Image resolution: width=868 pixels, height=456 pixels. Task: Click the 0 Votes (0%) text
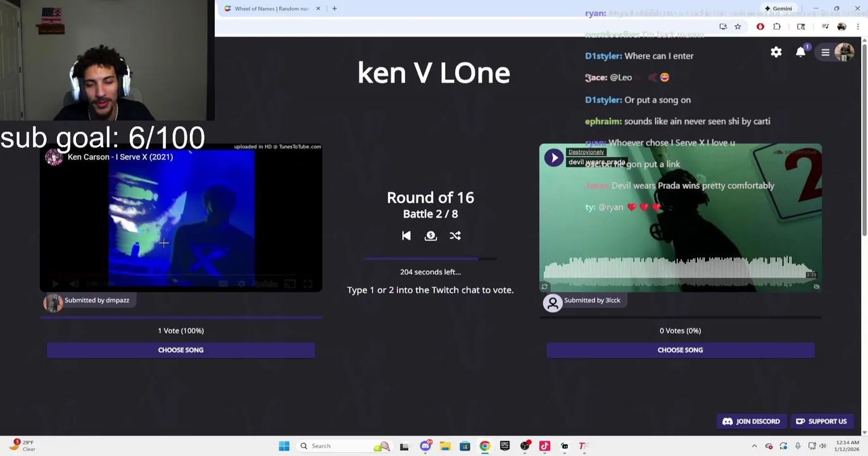click(x=680, y=331)
